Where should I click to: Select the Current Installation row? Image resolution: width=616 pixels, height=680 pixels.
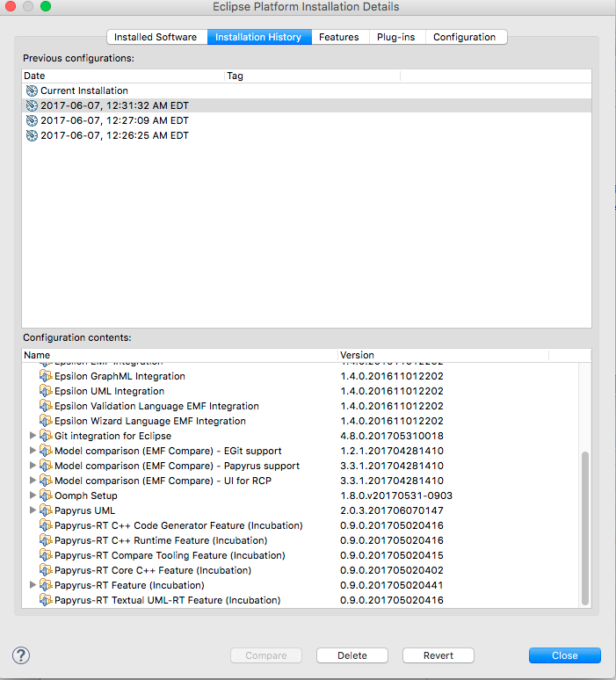pos(307,90)
